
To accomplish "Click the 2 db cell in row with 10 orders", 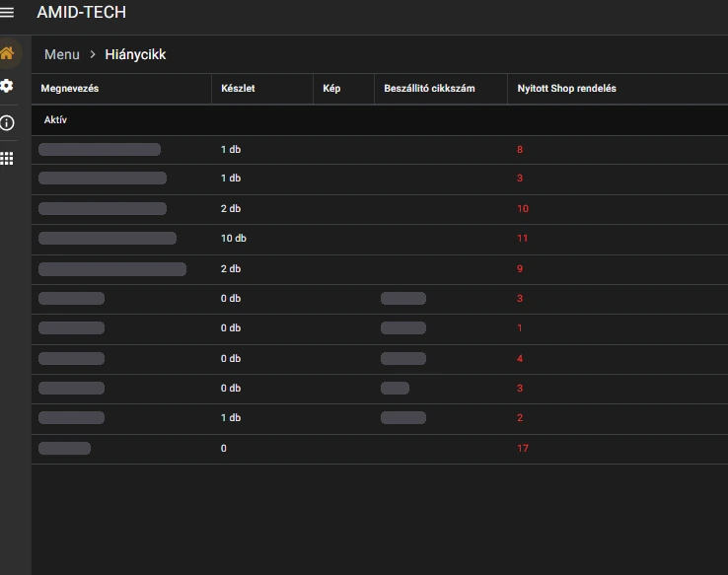I will click(231, 209).
